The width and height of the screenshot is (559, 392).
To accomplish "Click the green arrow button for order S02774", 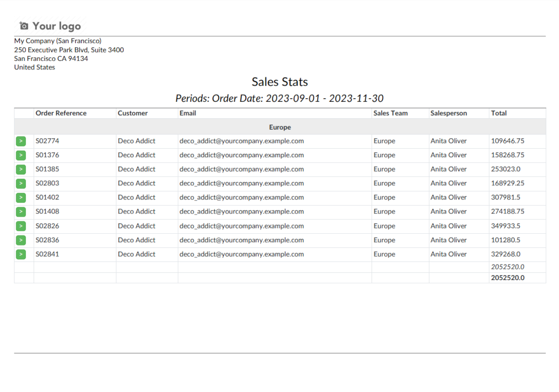I will click(21, 141).
